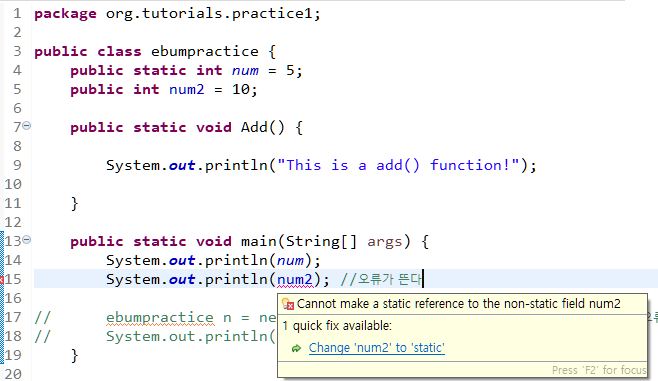Click the value 10 on line 5
658x381 pixels.
pos(241,89)
